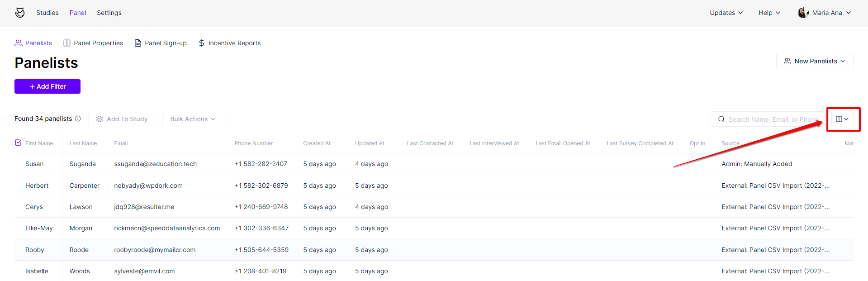Click Maria Ana's profile avatar

pyautogui.click(x=803, y=13)
